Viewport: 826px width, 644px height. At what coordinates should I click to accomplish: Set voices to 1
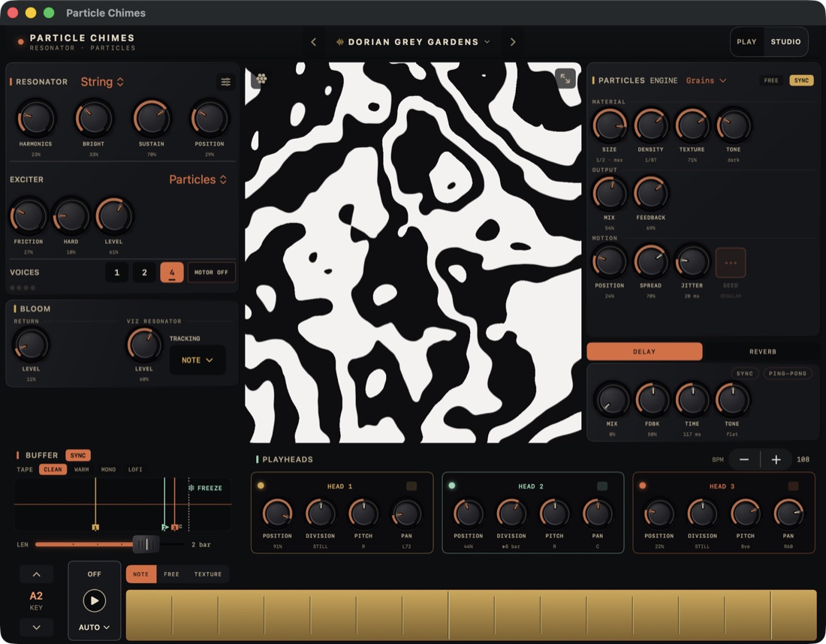coord(117,272)
